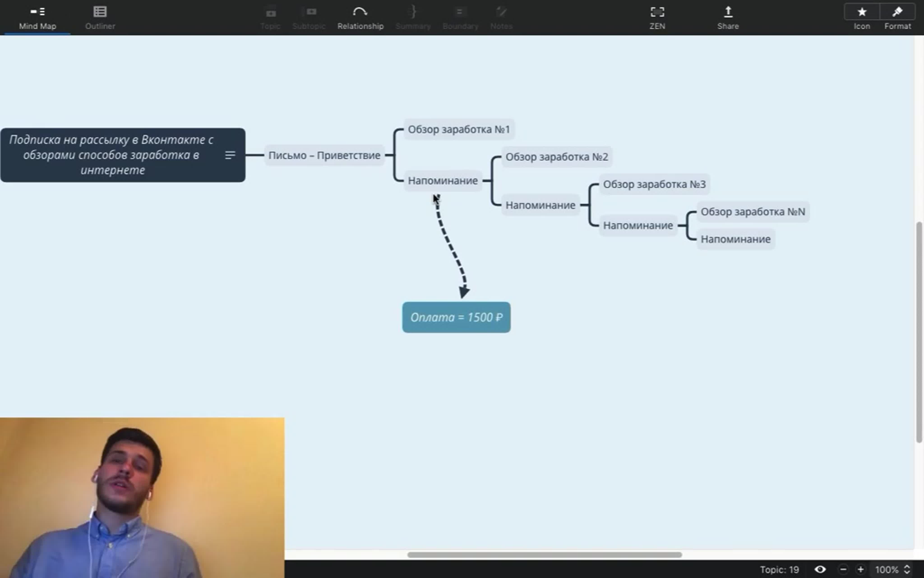The width and height of the screenshot is (924, 578).
Task: Switch to the Mind Map view tab
Action: tap(37, 18)
